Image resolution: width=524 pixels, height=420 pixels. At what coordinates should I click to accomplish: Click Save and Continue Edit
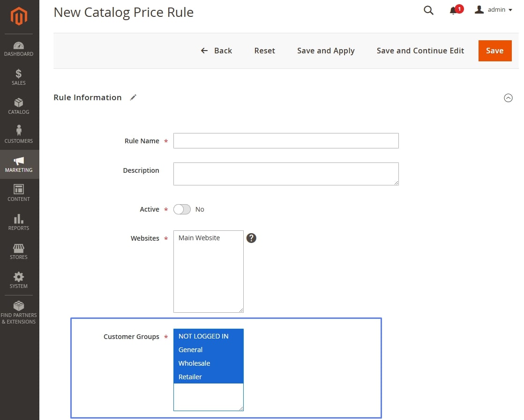(x=420, y=51)
